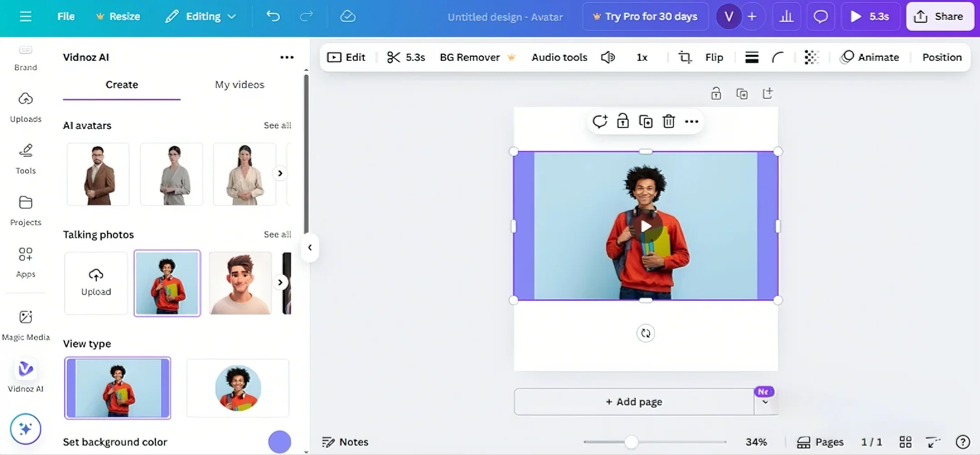This screenshot has width=980, height=455.
Task: Open the Resize option
Action: pyautogui.click(x=118, y=16)
